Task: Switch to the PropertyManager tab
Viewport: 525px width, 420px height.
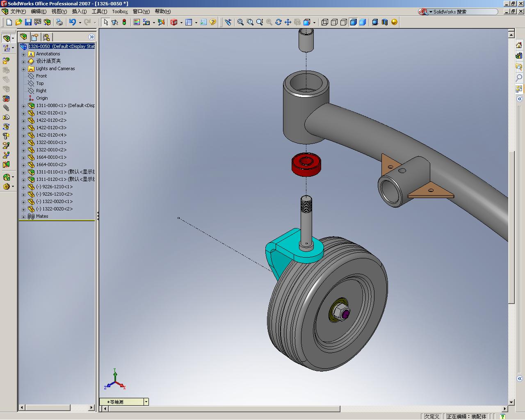Action: 35,37
